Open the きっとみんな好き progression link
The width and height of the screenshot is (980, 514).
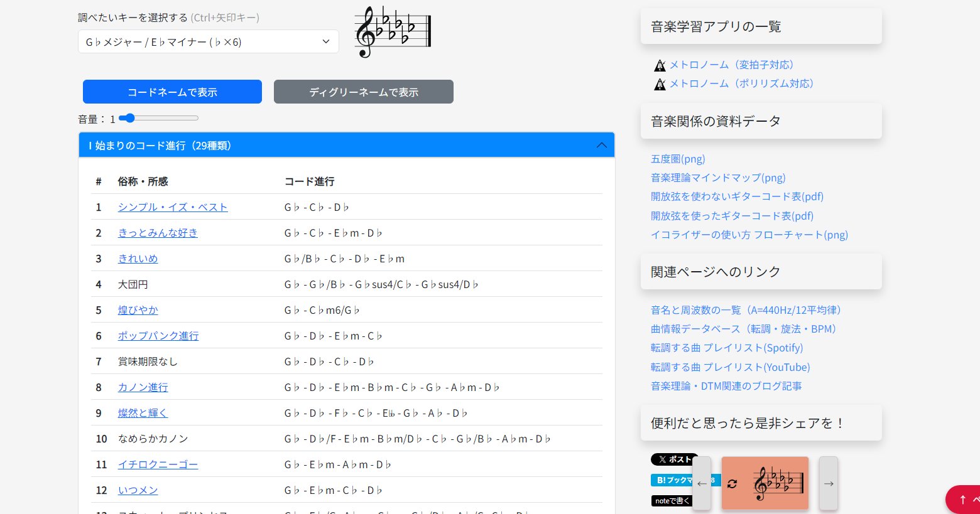158,233
